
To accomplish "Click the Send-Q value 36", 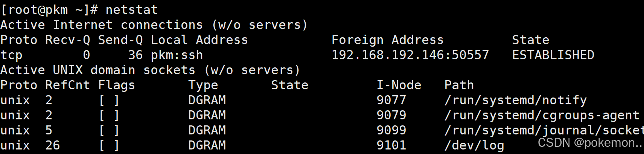I will tap(135, 55).
